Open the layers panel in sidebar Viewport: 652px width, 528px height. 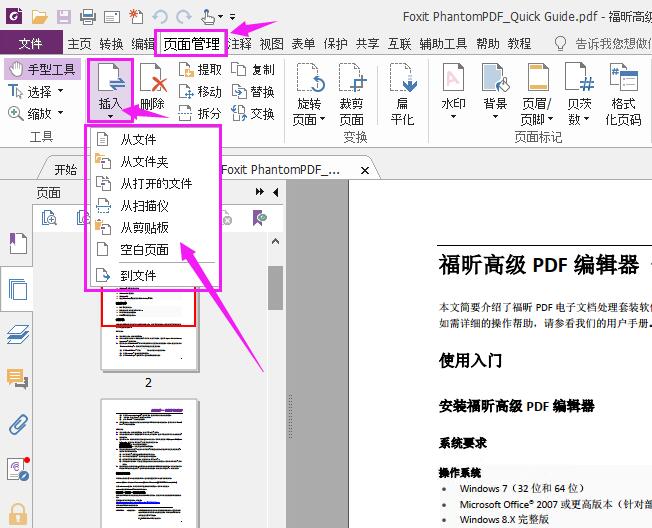(17, 334)
